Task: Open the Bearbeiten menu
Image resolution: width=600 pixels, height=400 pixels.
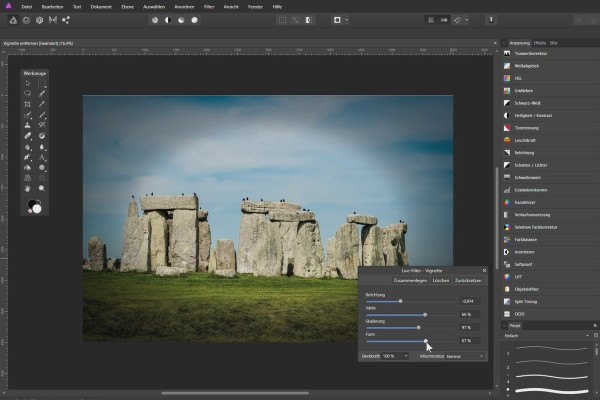Action: (52, 7)
